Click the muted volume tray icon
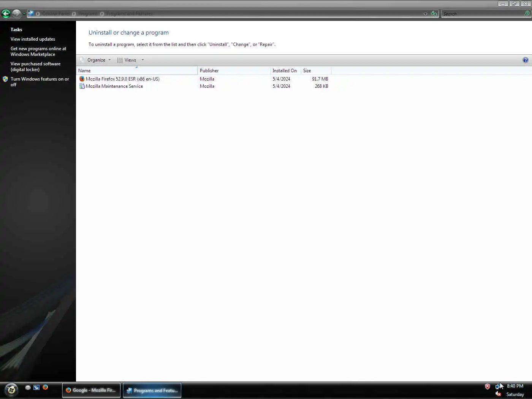 pyautogui.click(x=498, y=394)
